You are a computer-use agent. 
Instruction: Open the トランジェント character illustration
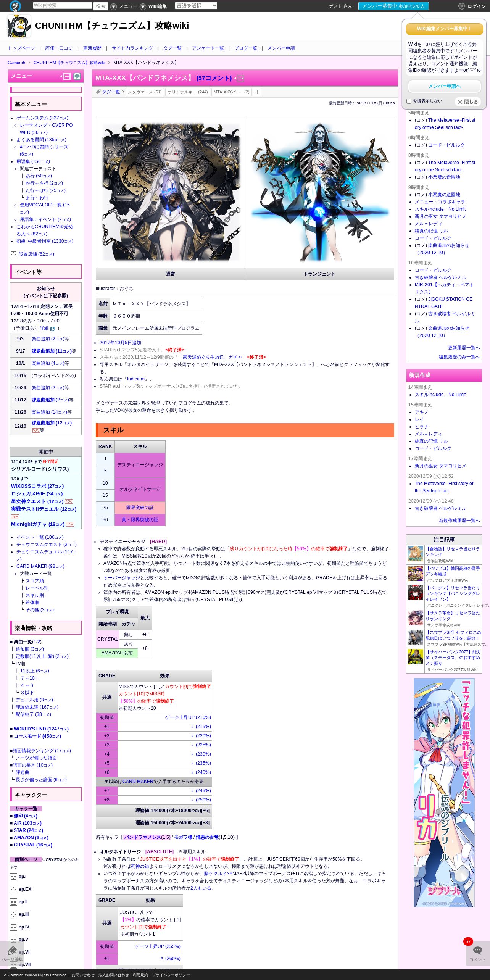tap(319, 192)
